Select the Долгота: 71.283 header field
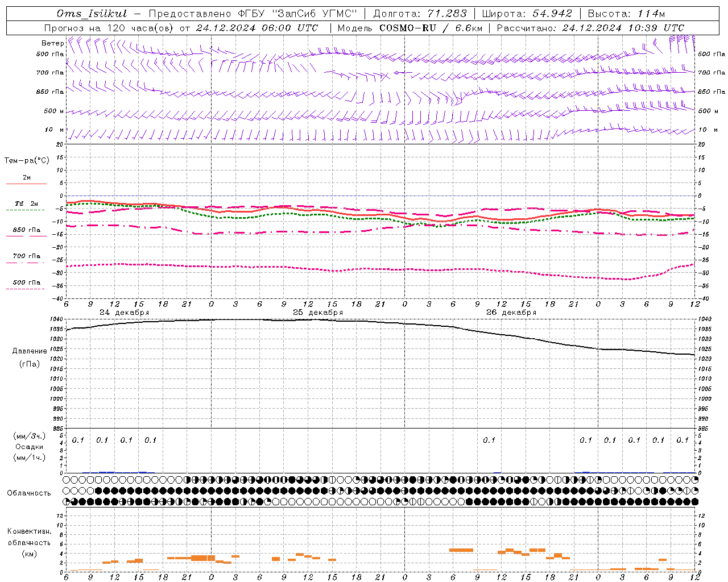This screenshot has height=582, width=728. point(420,14)
